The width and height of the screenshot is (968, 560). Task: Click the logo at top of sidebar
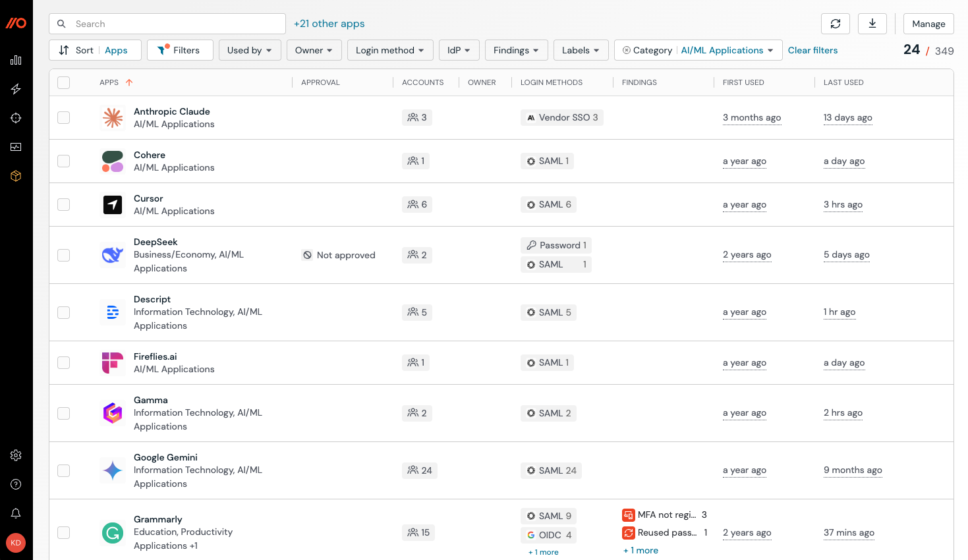[16, 23]
